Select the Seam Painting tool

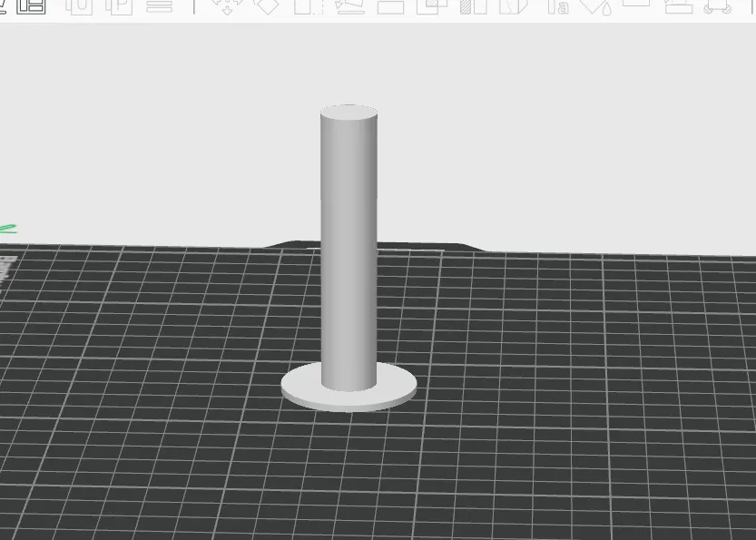pyautogui.click(x=514, y=5)
